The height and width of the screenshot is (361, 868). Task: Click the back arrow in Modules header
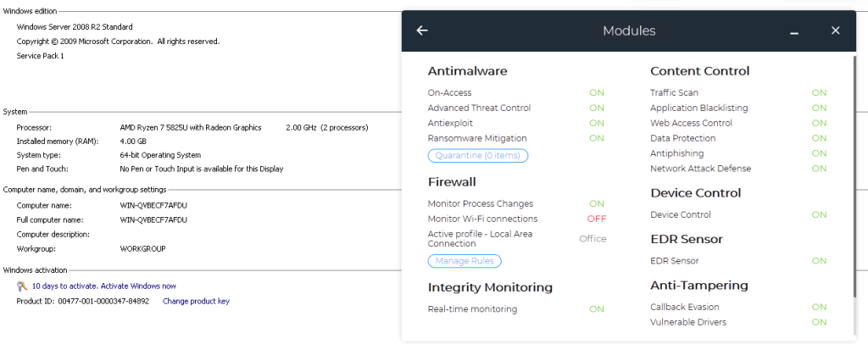(422, 31)
